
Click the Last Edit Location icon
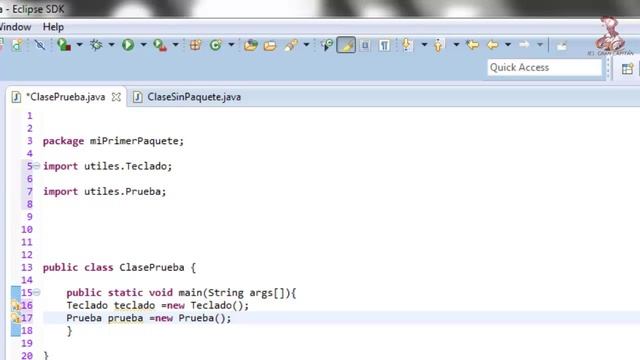(x=473, y=44)
